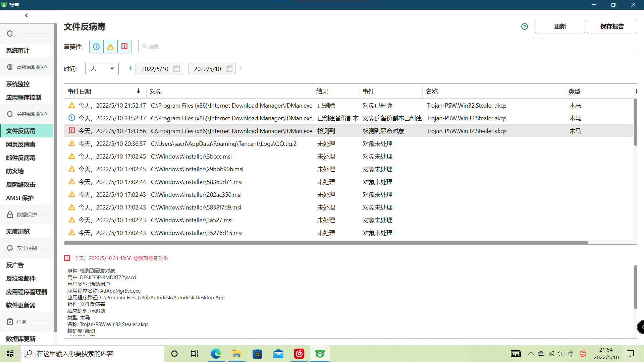644x362 pixels.
Task: Open Task View from taskbar
Action: coord(195,354)
